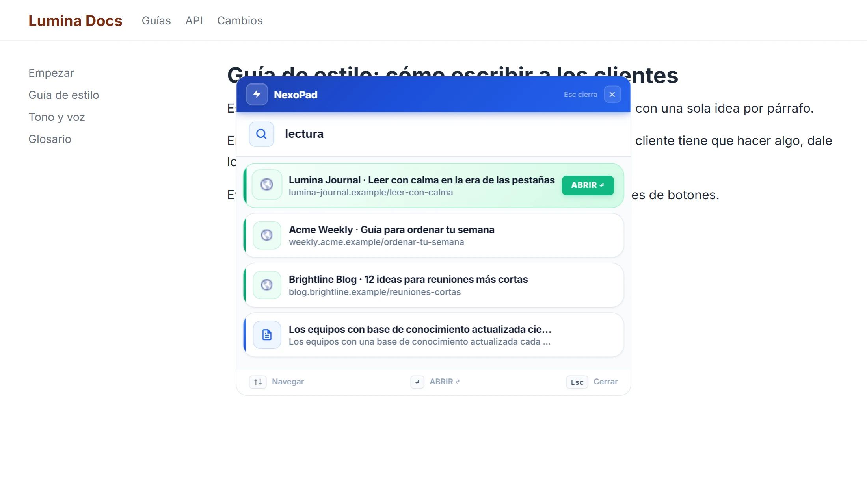The image size is (867, 504).
Task: Click 'ABRIR' hint in footer
Action: pos(445,382)
